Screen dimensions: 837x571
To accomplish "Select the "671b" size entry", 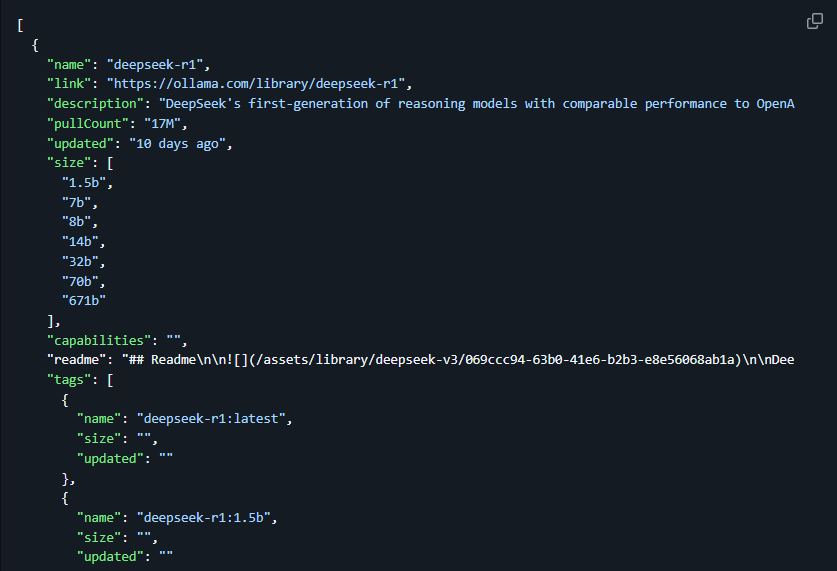I will [84, 300].
